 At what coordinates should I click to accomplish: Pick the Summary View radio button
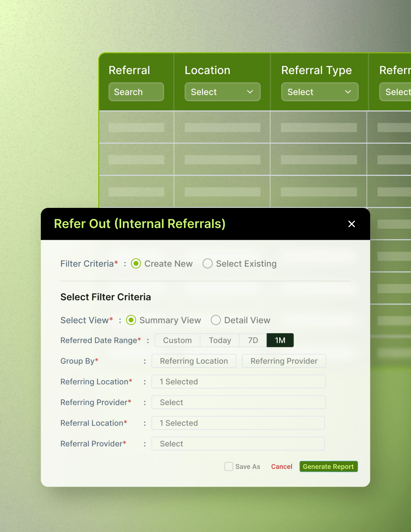tap(131, 320)
